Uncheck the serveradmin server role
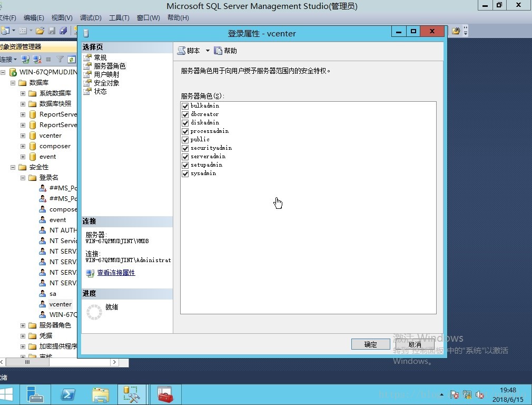The height and width of the screenshot is (405, 532). pos(185,157)
